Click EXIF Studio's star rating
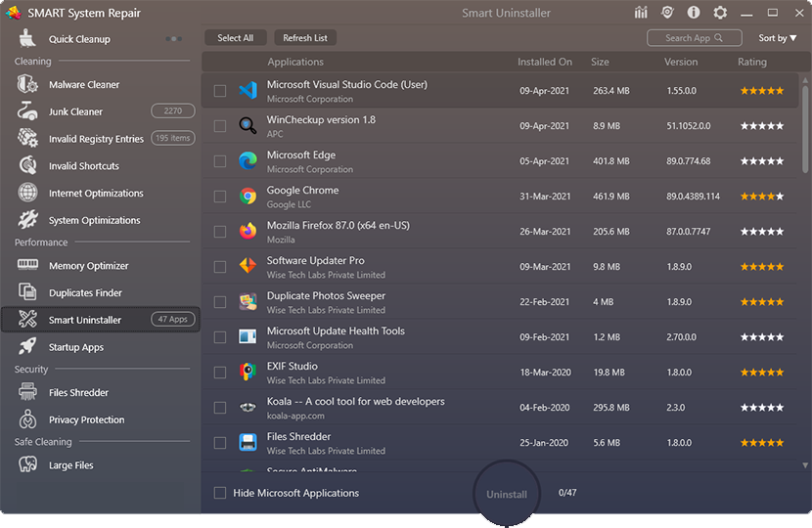This screenshot has width=812, height=528. coord(762,373)
